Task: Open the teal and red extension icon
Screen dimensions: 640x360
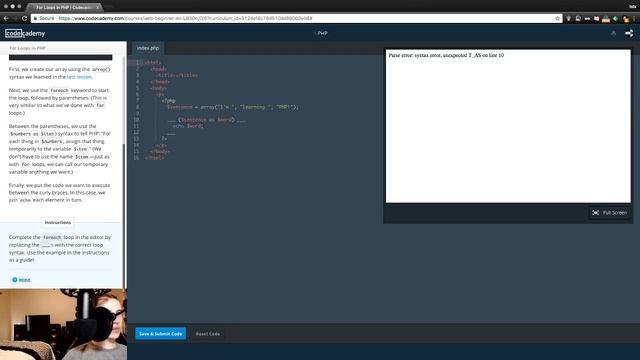Action: tap(606, 18)
